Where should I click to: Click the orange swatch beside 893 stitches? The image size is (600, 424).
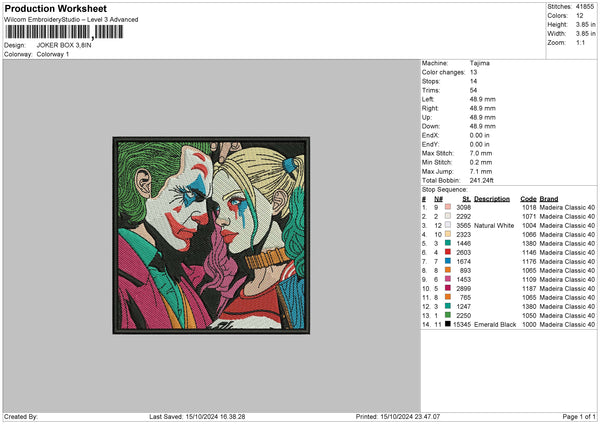[x=448, y=270]
